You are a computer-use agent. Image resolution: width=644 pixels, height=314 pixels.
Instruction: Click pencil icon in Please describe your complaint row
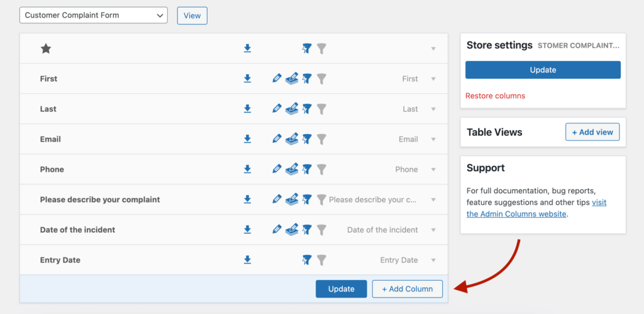tap(277, 199)
